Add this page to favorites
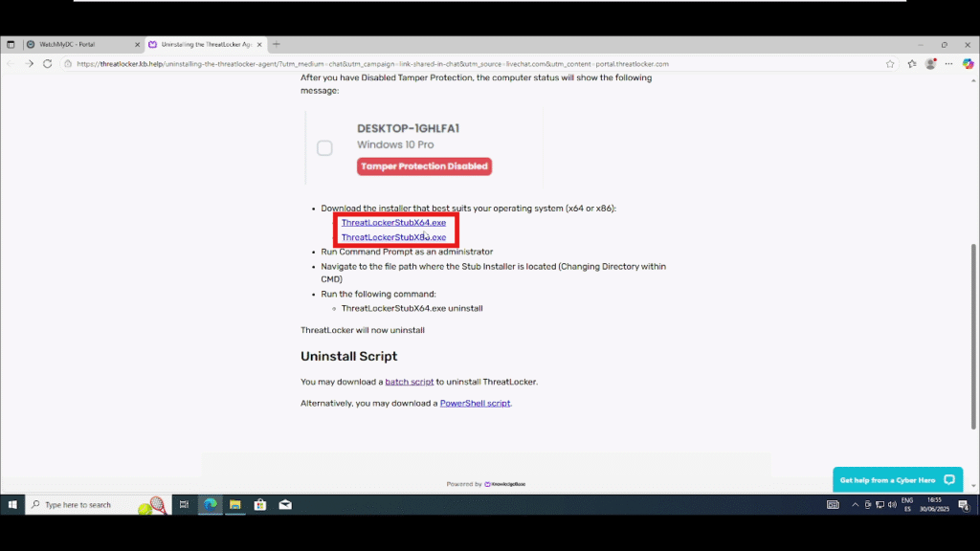The image size is (980, 551). (x=890, y=64)
